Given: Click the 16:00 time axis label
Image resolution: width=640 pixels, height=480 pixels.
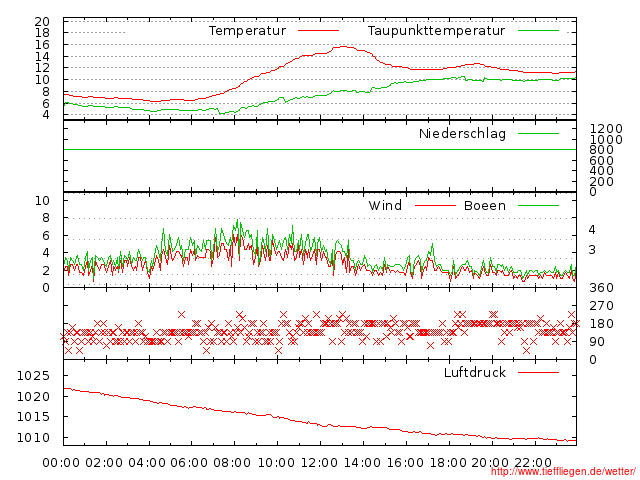Looking at the screenshot, I should coord(405,463).
